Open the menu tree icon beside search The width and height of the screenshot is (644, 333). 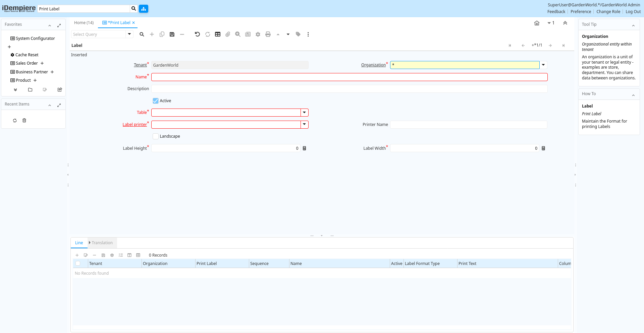tap(144, 9)
